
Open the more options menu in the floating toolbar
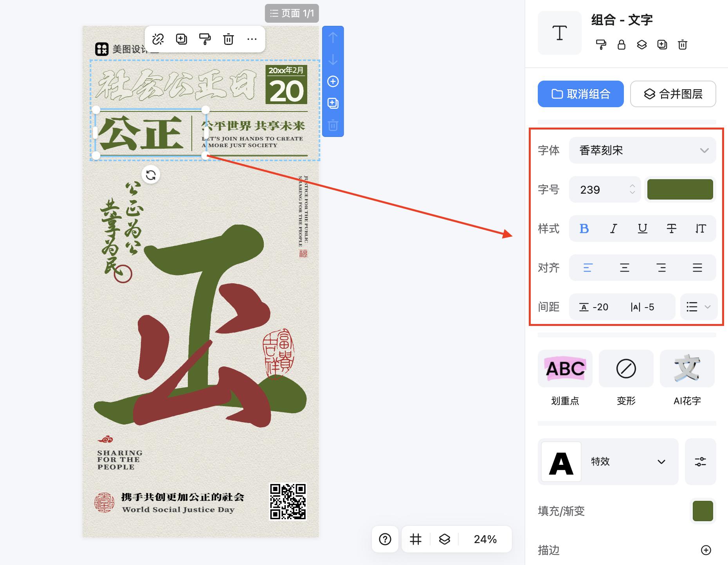(252, 39)
